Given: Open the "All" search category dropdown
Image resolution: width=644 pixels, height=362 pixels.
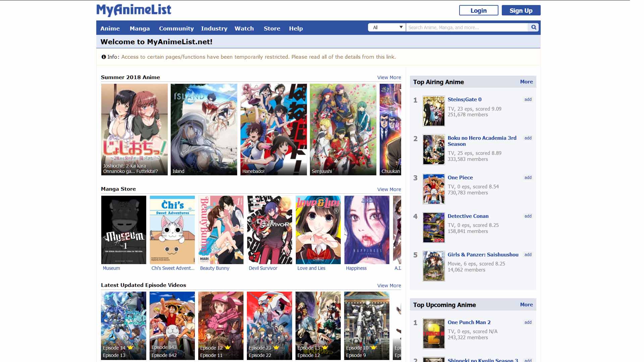Looking at the screenshot, I should (x=386, y=27).
